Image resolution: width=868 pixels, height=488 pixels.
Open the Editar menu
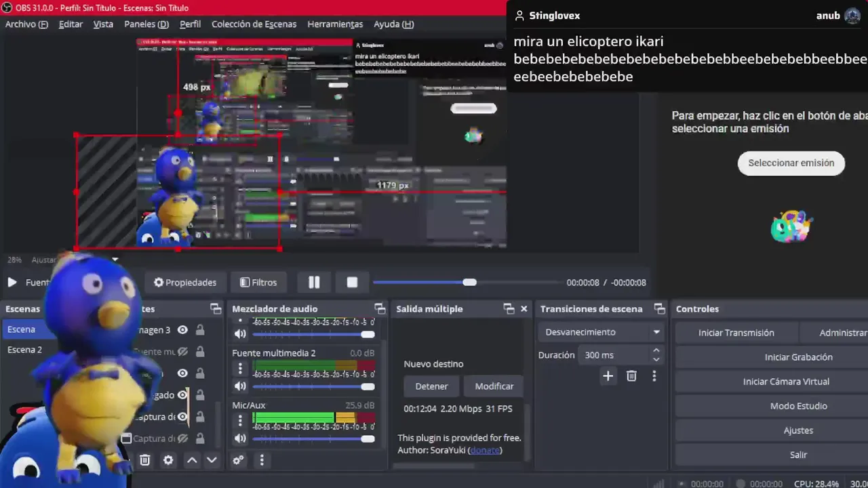[x=71, y=24]
